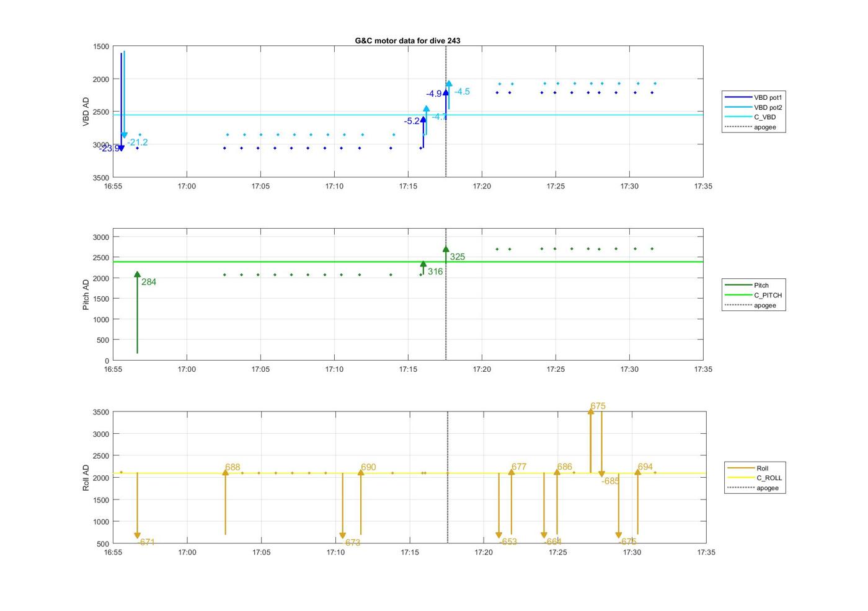Click the '1500' tick on VBD y-axis
This screenshot has width=868, height=611.
point(101,46)
